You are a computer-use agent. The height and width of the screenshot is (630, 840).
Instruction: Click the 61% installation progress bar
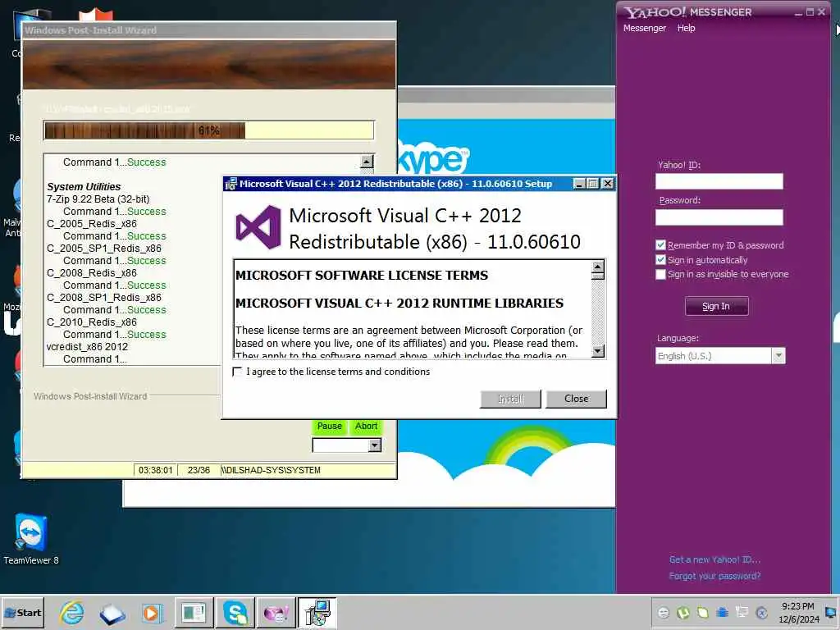(209, 130)
